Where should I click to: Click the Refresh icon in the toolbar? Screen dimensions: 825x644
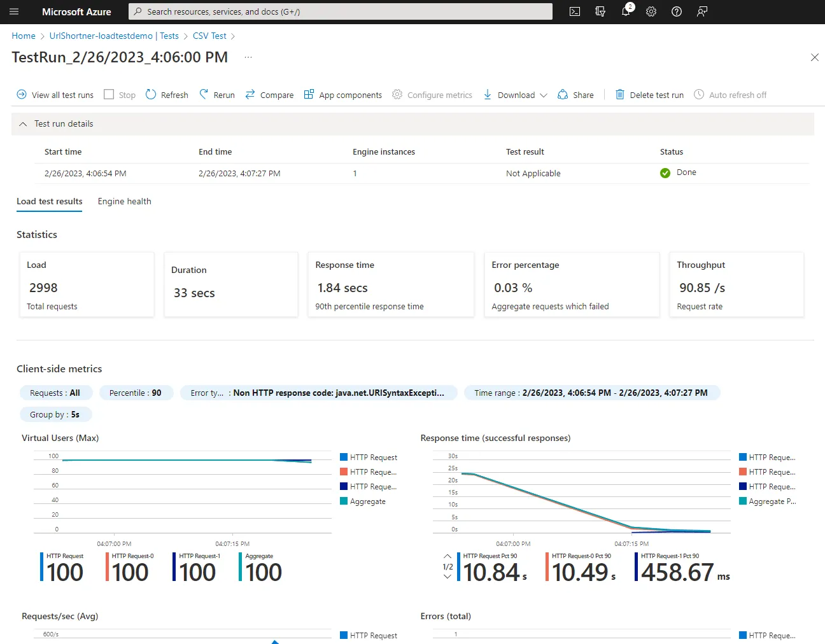click(151, 94)
